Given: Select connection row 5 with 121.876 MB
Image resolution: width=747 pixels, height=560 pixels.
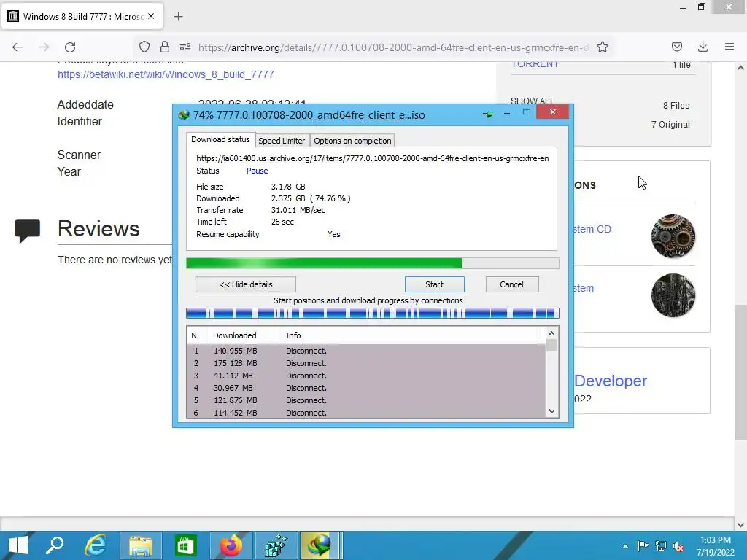Looking at the screenshot, I should point(366,400).
